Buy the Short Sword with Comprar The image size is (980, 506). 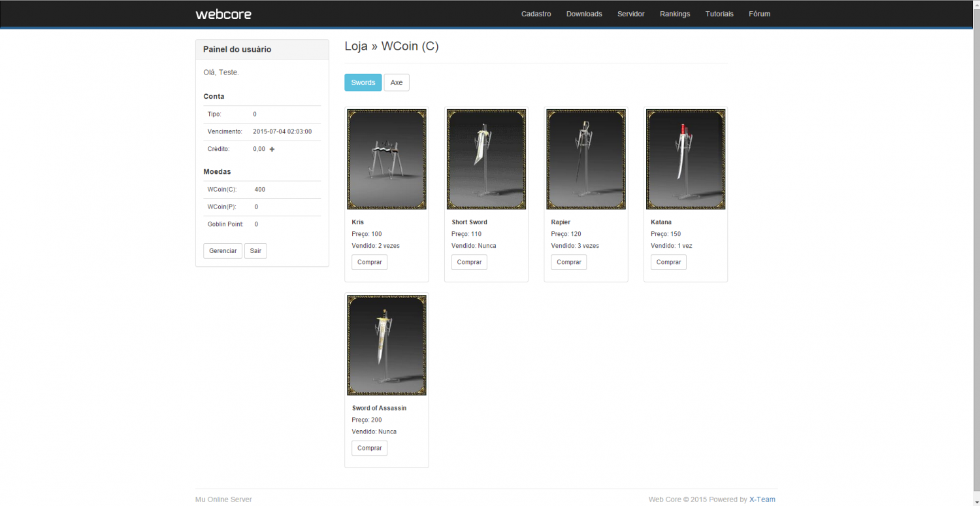[x=469, y=262]
